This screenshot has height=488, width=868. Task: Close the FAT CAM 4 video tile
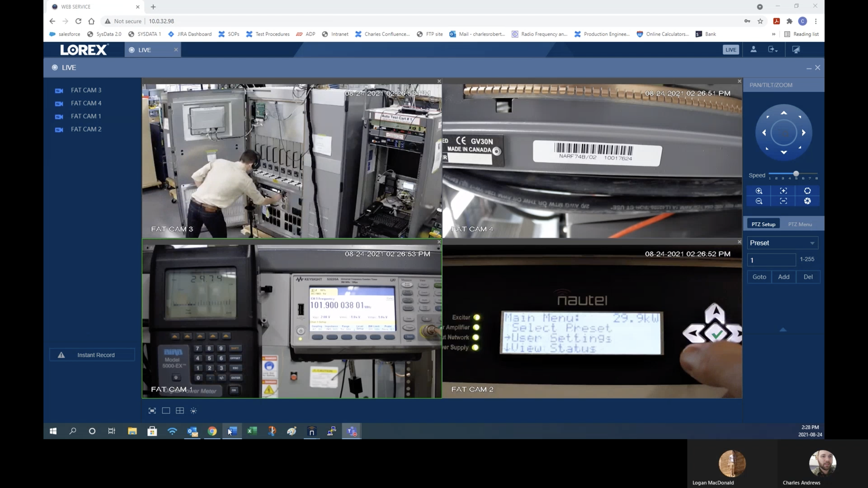739,81
